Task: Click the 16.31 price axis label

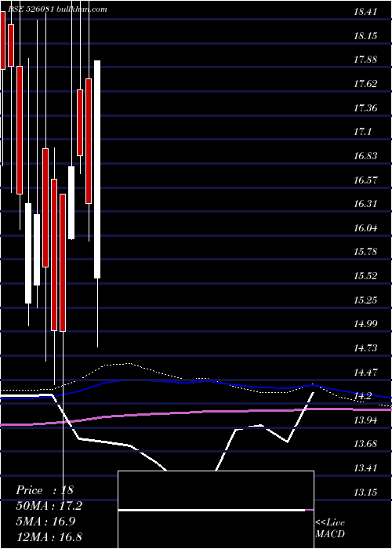Action: [365, 204]
